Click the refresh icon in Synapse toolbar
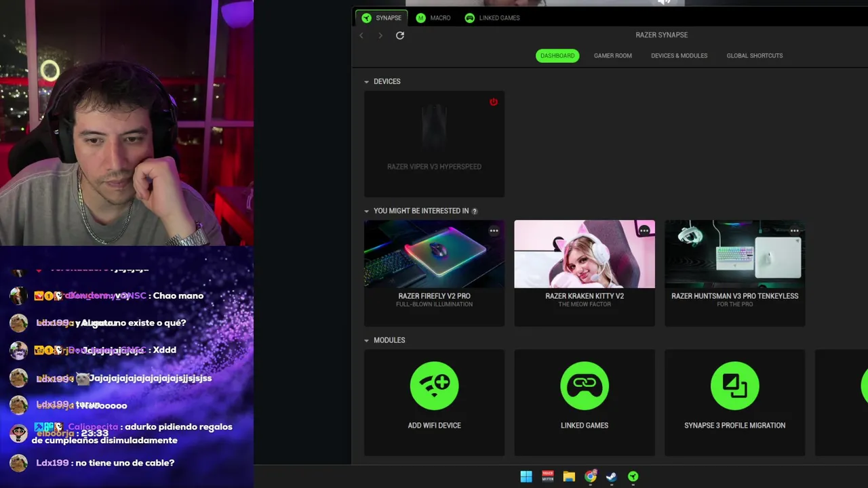The height and width of the screenshot is (488, 868). pyautogui.click(x=400, y=35)
